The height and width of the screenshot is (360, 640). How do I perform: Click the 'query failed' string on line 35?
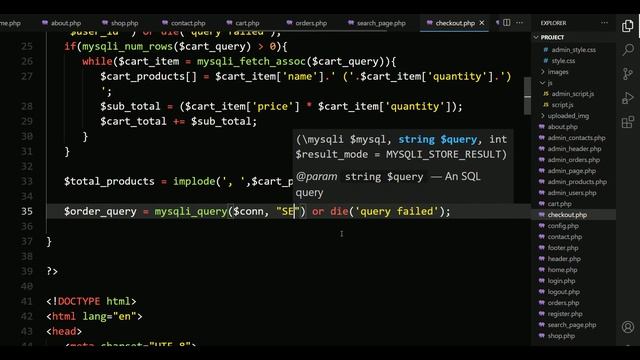(397, 211)
